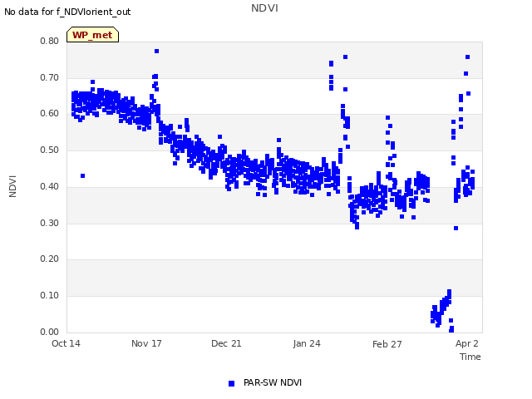Click the 0.80 y-axis tick label
The height and width of the screenshot is (399, 532).
pyautogui.click(x=50, y=41)
